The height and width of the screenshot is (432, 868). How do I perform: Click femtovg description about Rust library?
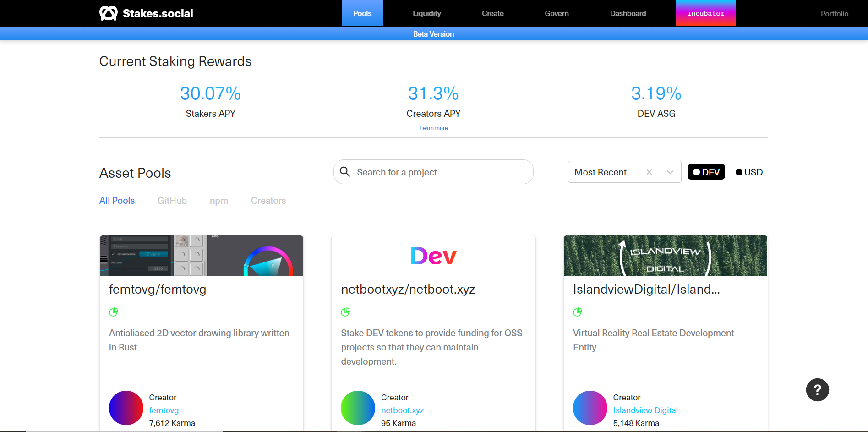click(x=199, y=340)
